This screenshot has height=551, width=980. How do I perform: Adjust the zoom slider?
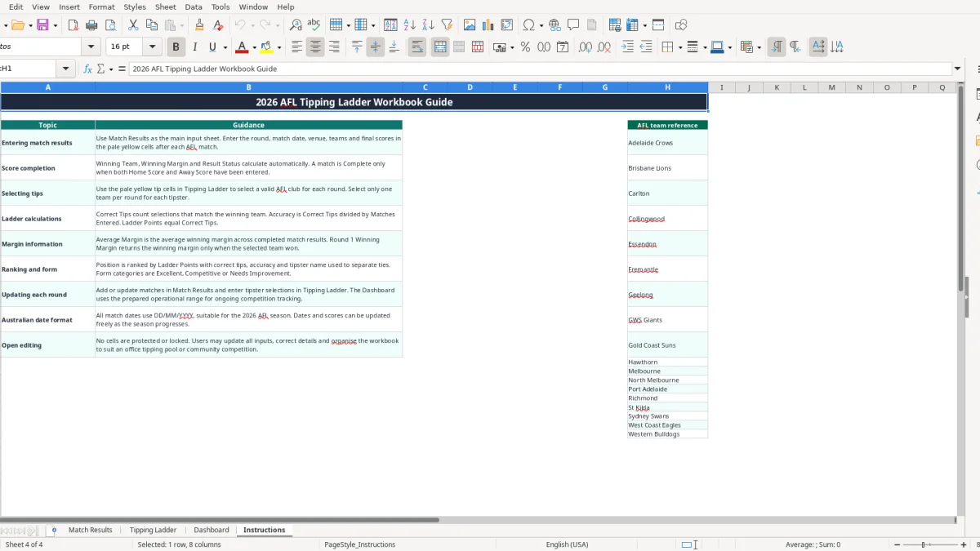[x=924, y=544]
